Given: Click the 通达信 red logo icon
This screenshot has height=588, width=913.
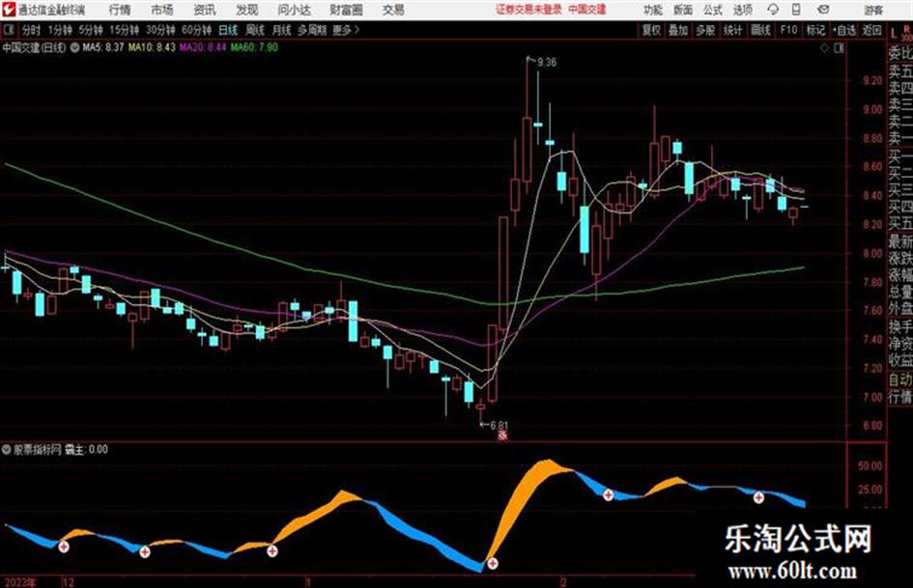Looking at the screenshot, I should 9,10.
